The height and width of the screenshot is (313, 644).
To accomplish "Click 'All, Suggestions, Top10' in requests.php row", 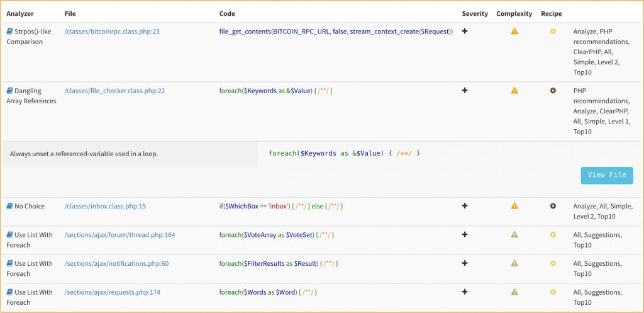I will 597,297.
